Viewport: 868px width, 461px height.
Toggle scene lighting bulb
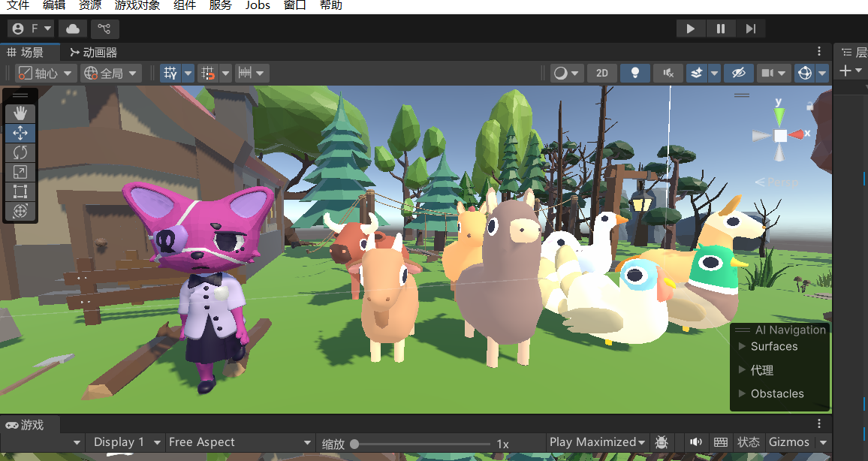(x=635, y=73)
